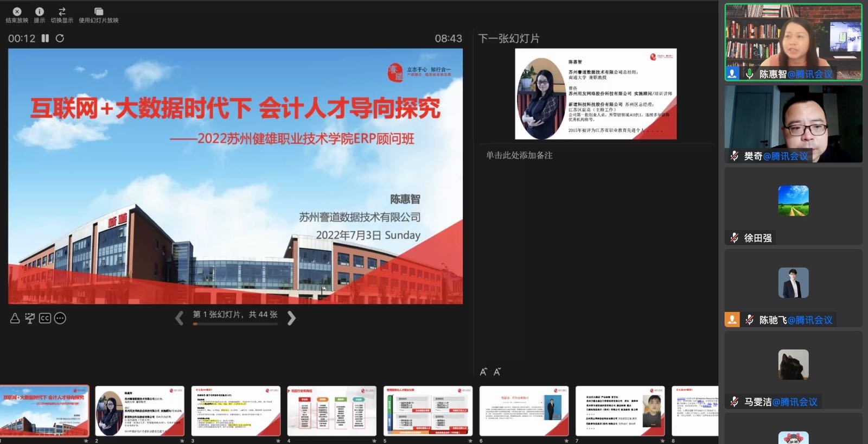This screenshot has width=868, height=444.
Task: Reset the presentation timer
Action: point(60,39)
